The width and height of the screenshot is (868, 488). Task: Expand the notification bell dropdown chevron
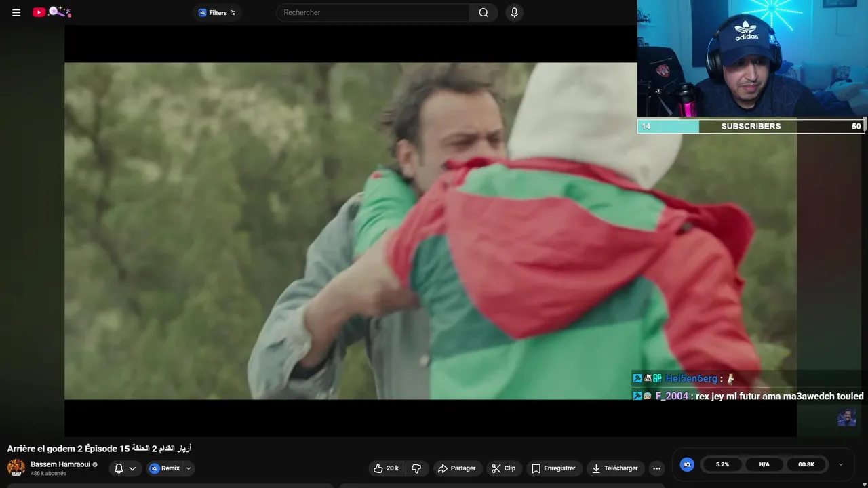click(x=132, y=468)
